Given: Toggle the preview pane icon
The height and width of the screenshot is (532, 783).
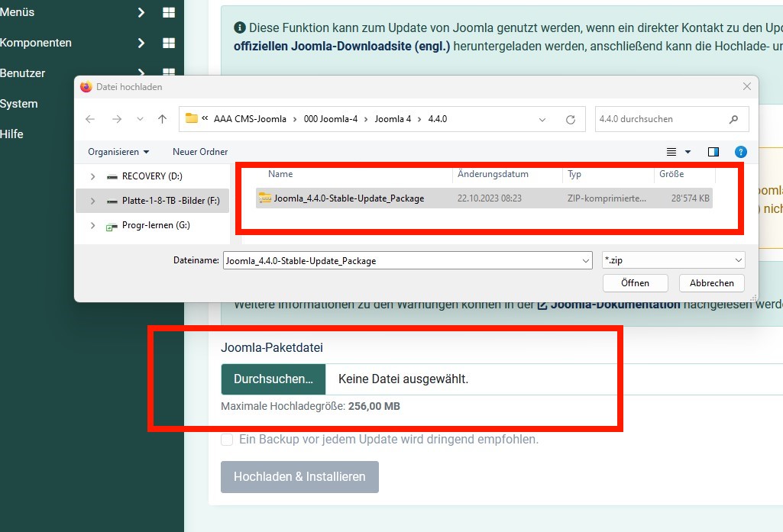Looking at the screenshot, I should click(713, 152).
